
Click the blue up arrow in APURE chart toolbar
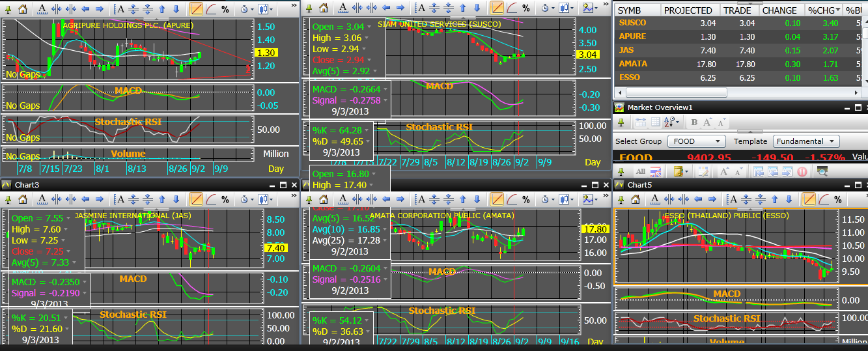[x=161, y=9]
